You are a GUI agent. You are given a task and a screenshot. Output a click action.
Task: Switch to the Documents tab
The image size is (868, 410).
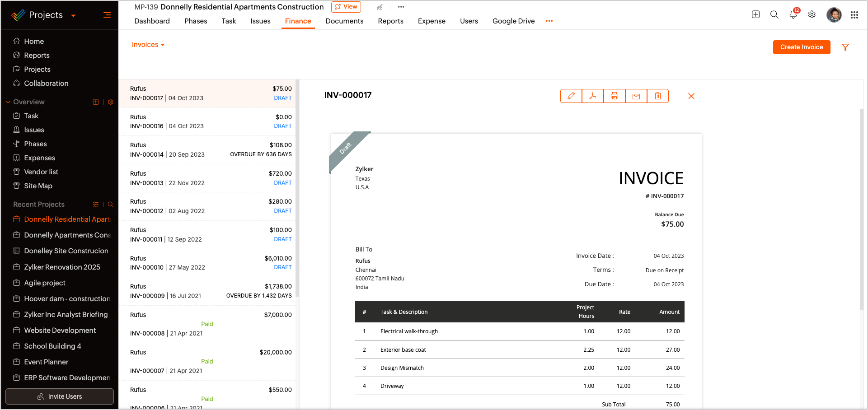(344, 21)
